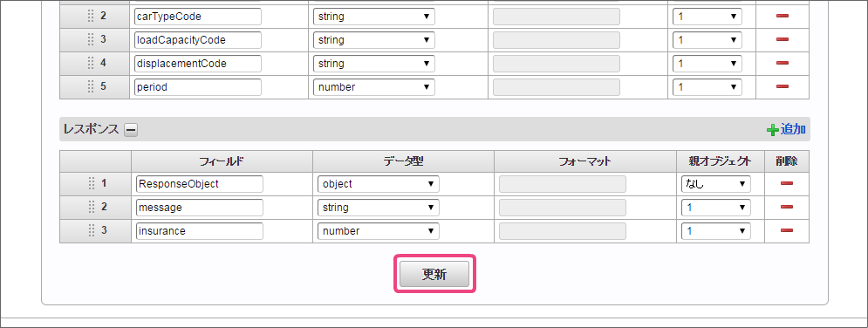The width and height of the screenshot is (868, 328).
Task: Click the green plus 追加 add link
Action: (x=786, y=129)
